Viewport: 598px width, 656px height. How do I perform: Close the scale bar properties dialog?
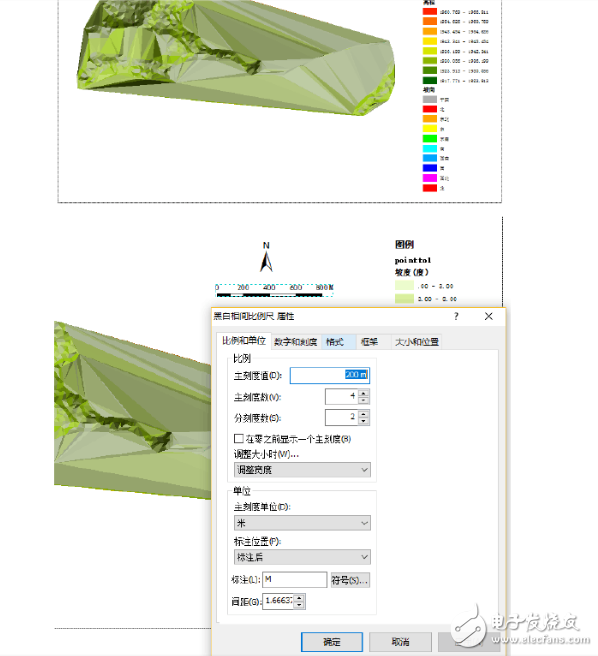(x=488, y=316)
